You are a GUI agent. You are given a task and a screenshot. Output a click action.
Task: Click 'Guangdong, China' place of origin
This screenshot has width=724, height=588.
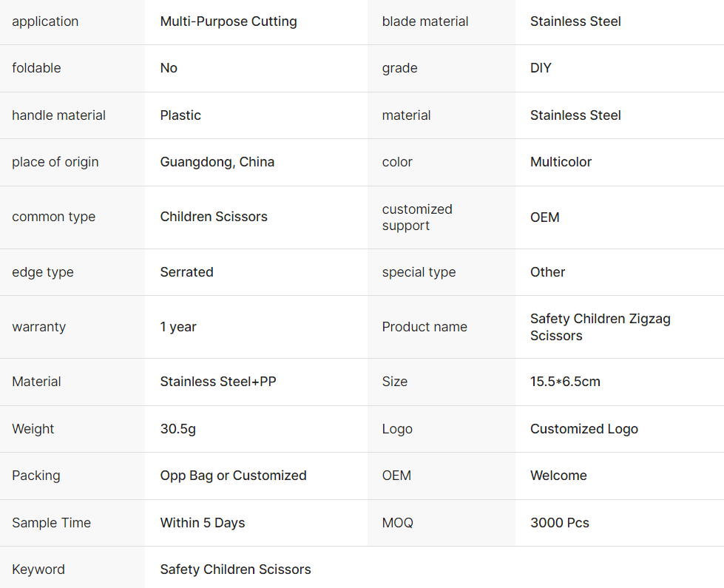pos(217,162)
